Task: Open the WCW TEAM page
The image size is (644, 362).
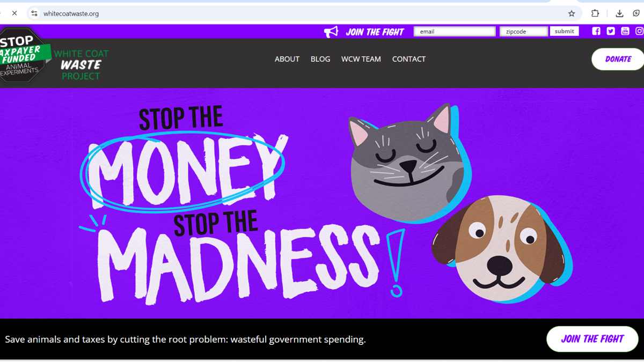Action: point(361,59)
